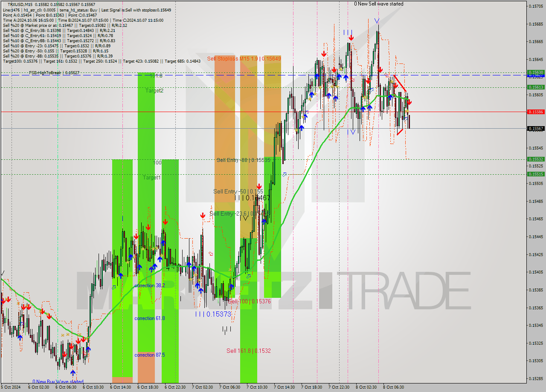
Task: Click the 'Time A:2024.10.06 16:15:00' info line
Action: click(83, 20)
